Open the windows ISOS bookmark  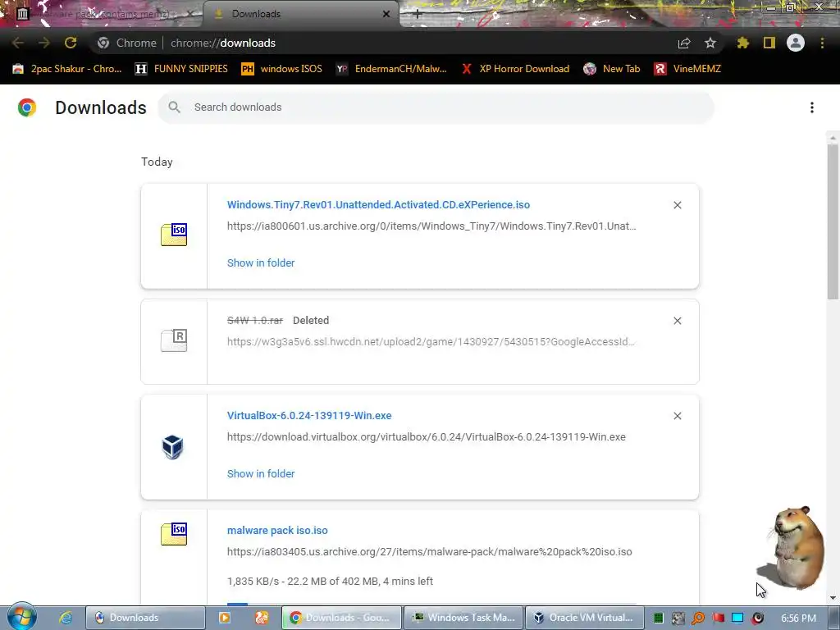pos(282,69)
